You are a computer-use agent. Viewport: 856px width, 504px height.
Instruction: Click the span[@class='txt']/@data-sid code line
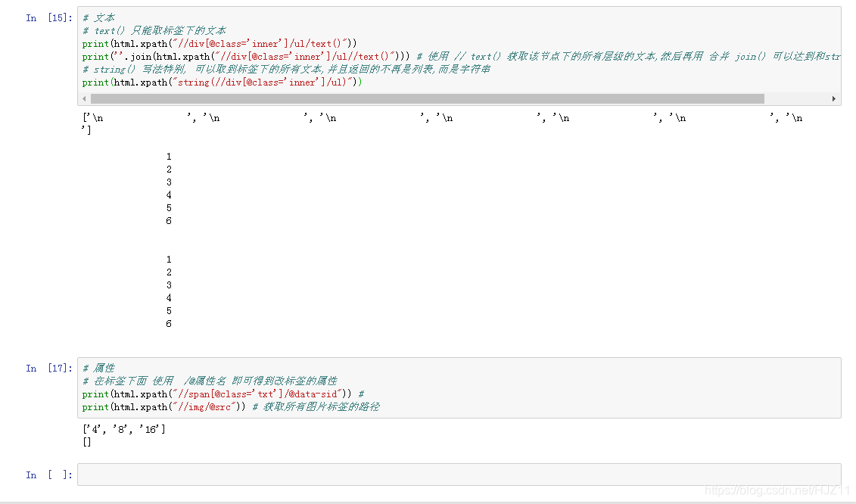click(x=223, y=394)
